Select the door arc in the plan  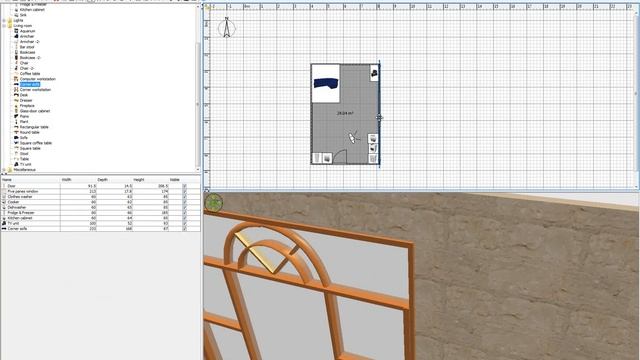click(340, 157)
